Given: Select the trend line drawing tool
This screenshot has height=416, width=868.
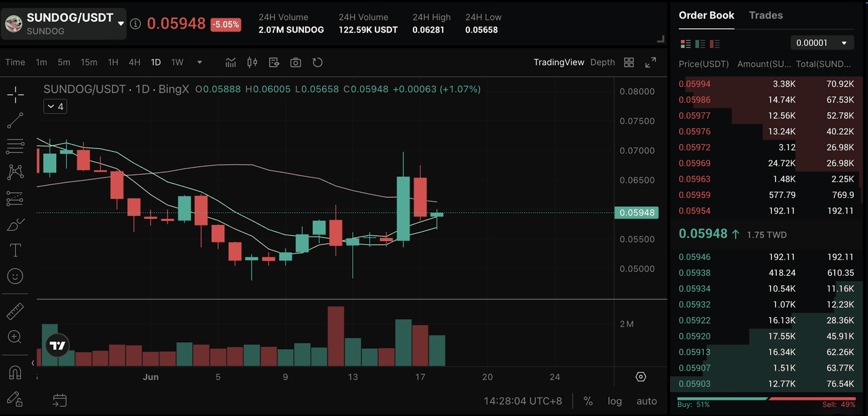Looking at the screenshot, I should [x=15, y=121].
